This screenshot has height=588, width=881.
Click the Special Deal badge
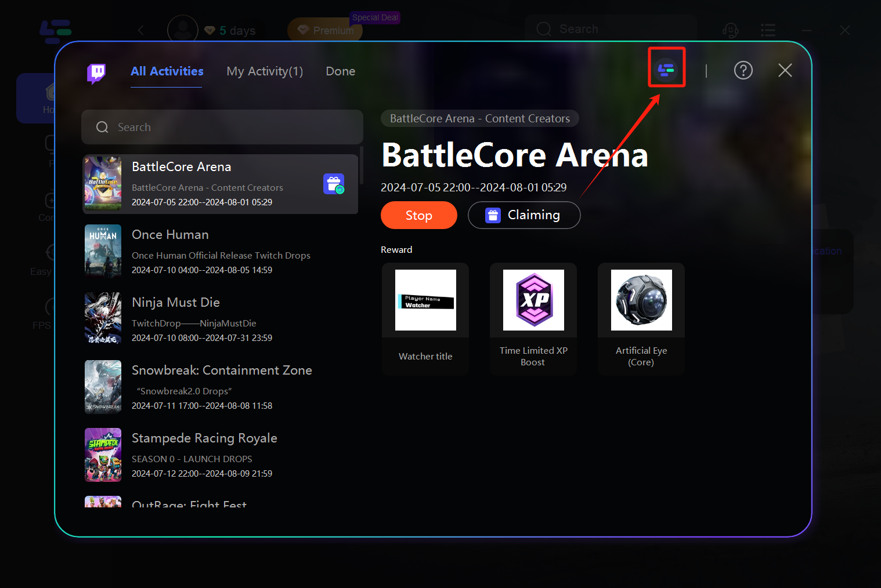tap(375, 17)
